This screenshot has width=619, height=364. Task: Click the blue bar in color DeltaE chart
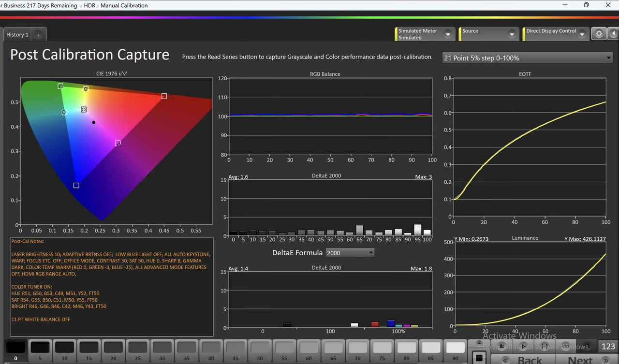(391, 323)
